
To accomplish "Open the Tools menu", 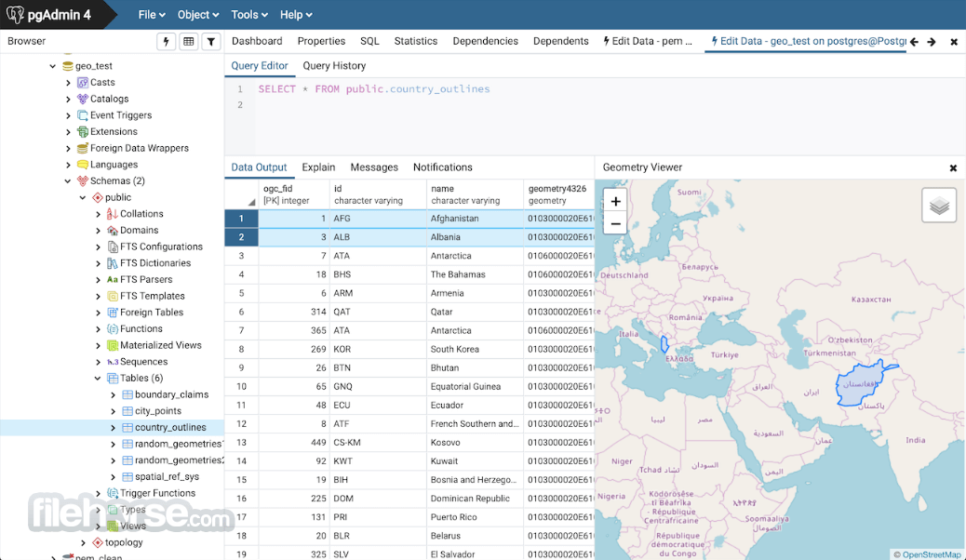I will pyautogui.click(x=248, y=15).
